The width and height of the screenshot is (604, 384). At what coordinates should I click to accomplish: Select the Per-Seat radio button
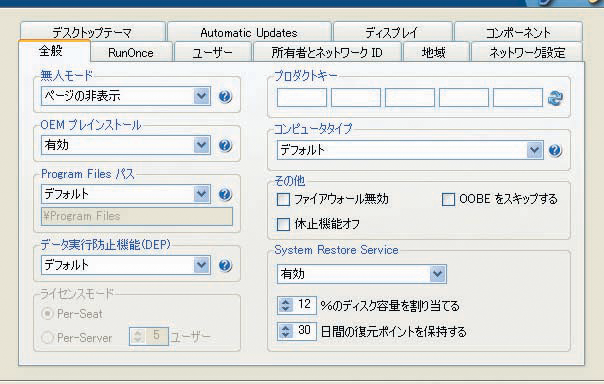click(47, 314)
